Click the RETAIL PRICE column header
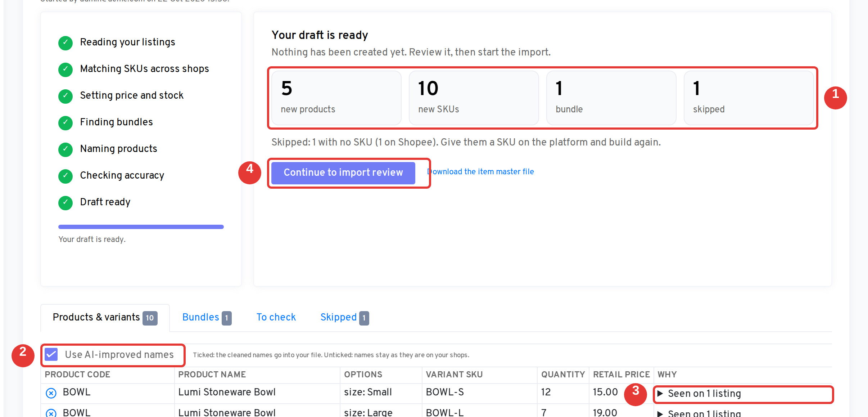Viewport: 868px width, 417px height. (x=621, y=375)
